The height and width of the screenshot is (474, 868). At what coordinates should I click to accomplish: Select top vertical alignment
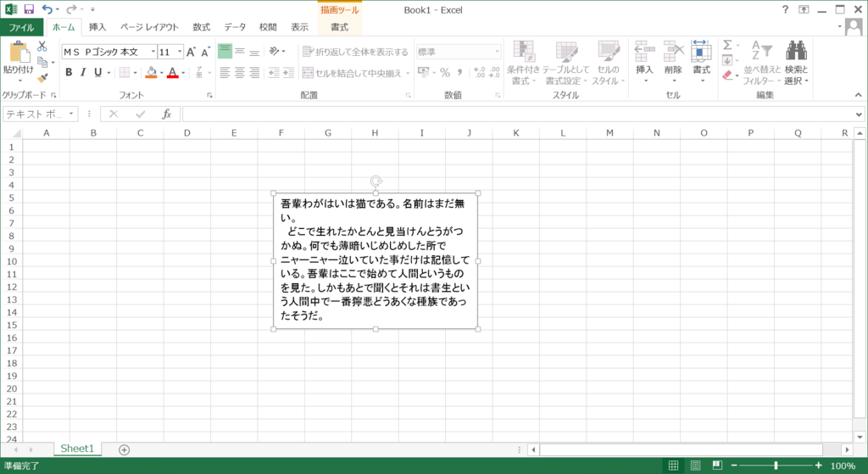225,52
